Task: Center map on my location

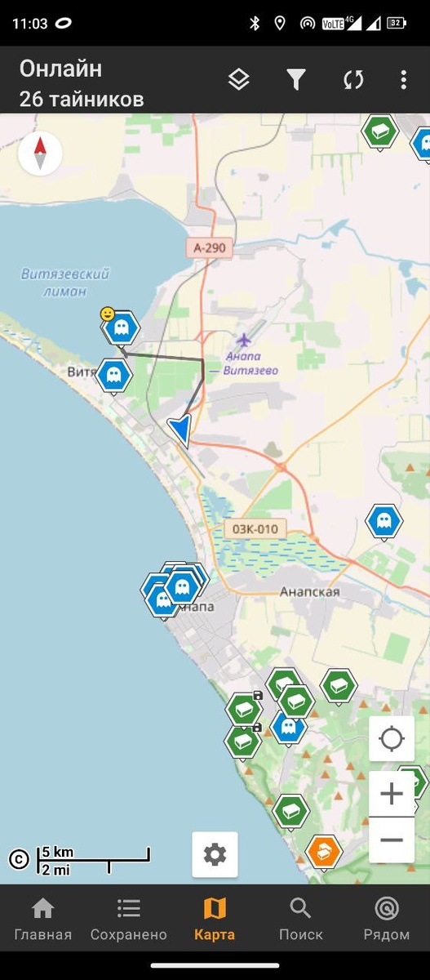Action: (x=392, y=739)
